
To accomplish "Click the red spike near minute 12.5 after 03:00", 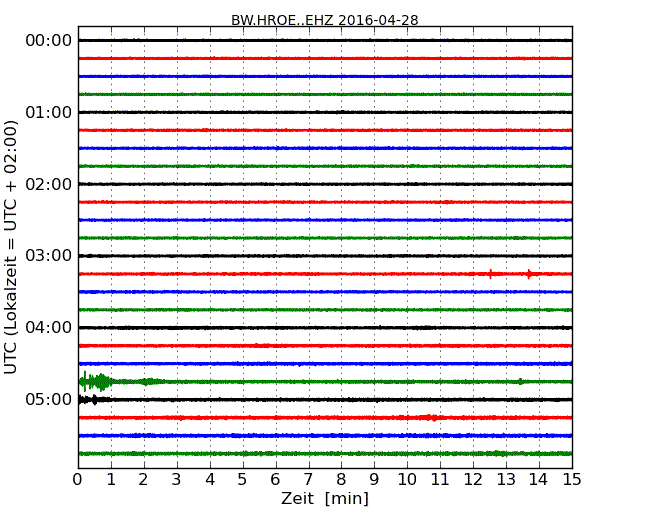I will pyautogui.click(x=490, y=274).
